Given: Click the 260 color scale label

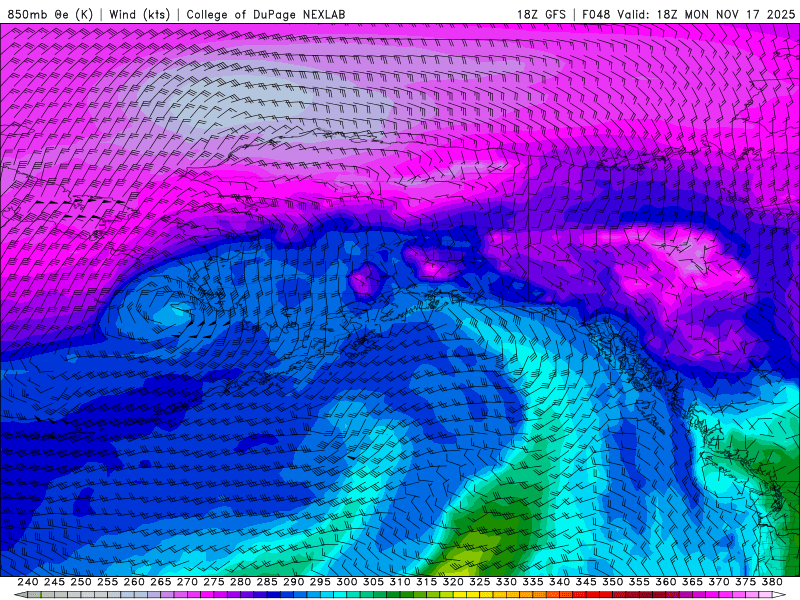Looking at the screenshot, I should (134, 582).
